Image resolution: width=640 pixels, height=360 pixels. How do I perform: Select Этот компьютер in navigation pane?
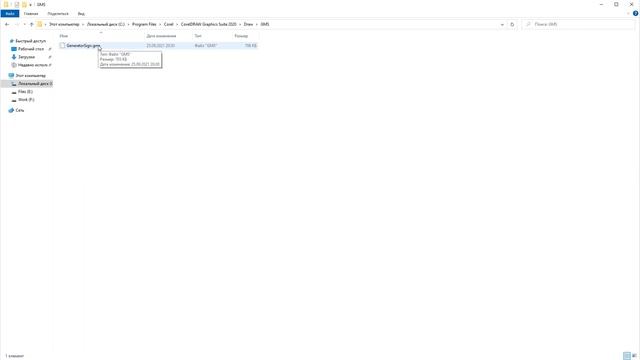click(30, 76)
